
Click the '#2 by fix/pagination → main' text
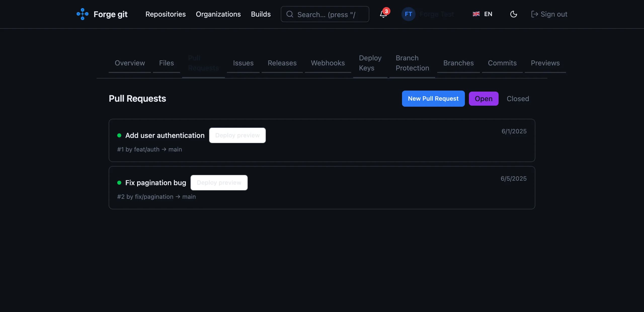(x=156, y=197)
